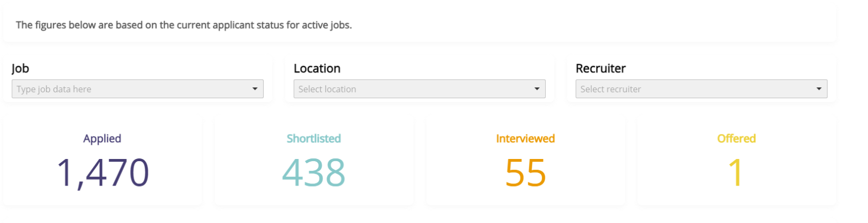Click the Interviewed 55 count
Viewport: 868px width, 223px height.
tap(525, 173)
